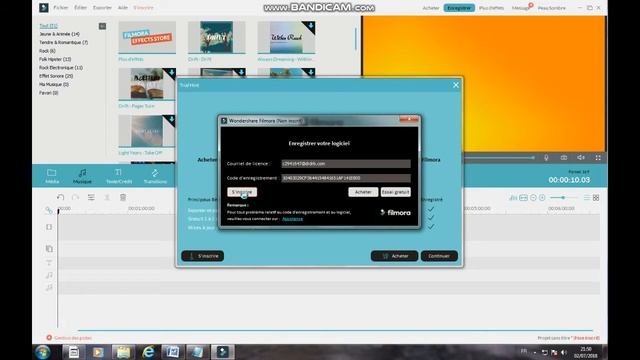The height and width of the screenshot is (360, 640).
Task: Click the snapshot camera icon under preview
Action: pyautogui.click(x=564, y=158)
